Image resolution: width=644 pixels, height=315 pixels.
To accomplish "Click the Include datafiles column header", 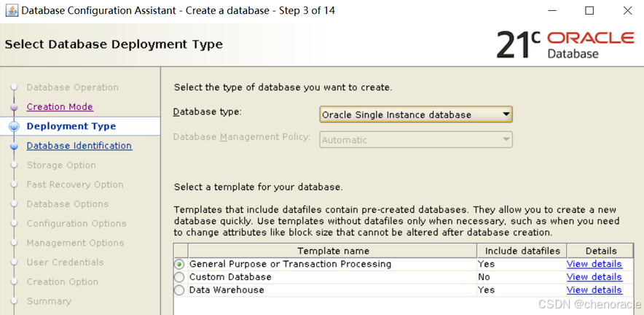I will tap(522, 251).
